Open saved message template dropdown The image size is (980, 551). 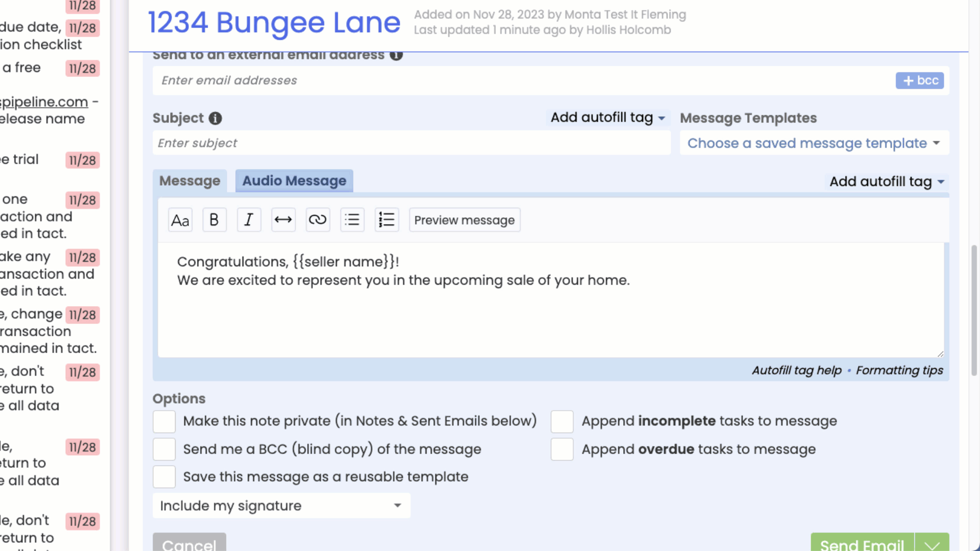click(x=814, y=143)
